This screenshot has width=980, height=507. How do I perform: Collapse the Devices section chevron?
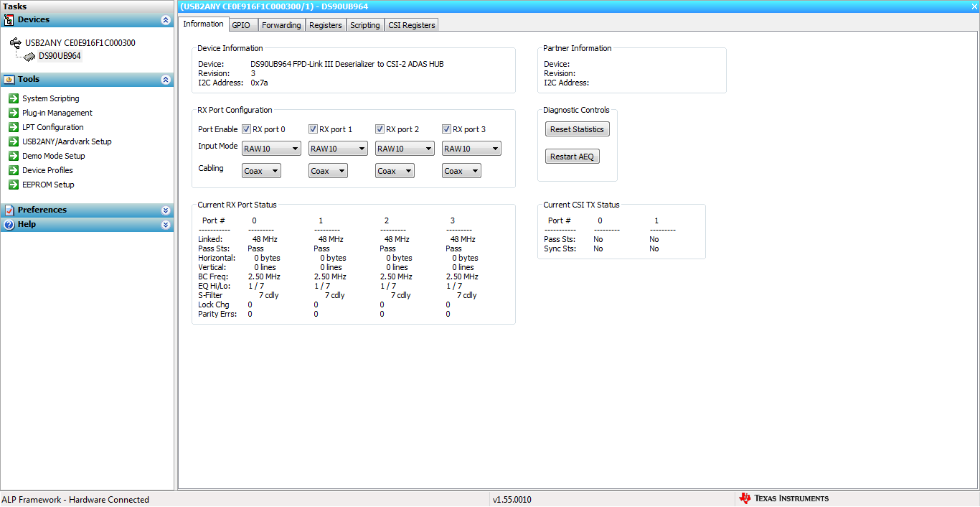click(167, 19)
